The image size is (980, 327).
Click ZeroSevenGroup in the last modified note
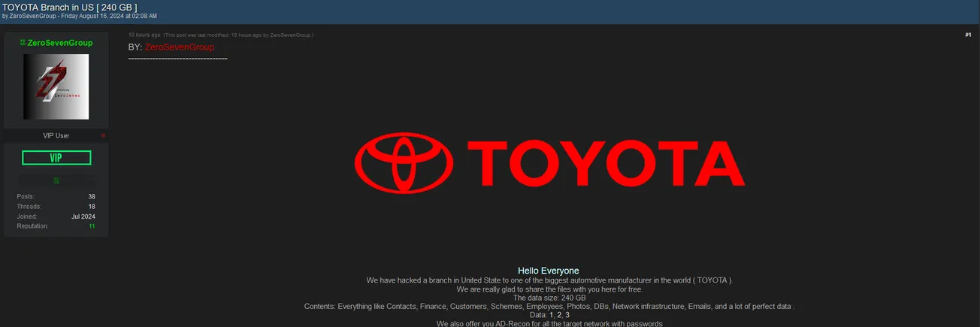click(289, 35)
